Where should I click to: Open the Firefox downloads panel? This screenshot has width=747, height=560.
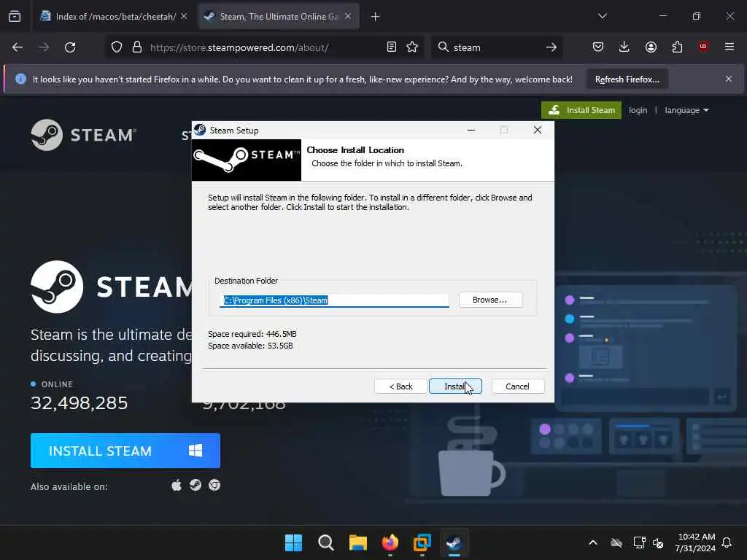(x=624, y=47)
